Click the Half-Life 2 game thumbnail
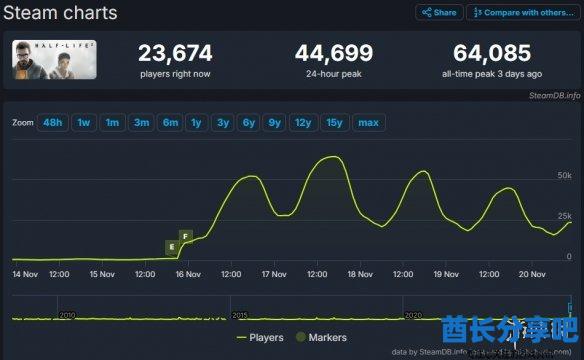Viewport: 584px width, 360px height. coord(54,60)
